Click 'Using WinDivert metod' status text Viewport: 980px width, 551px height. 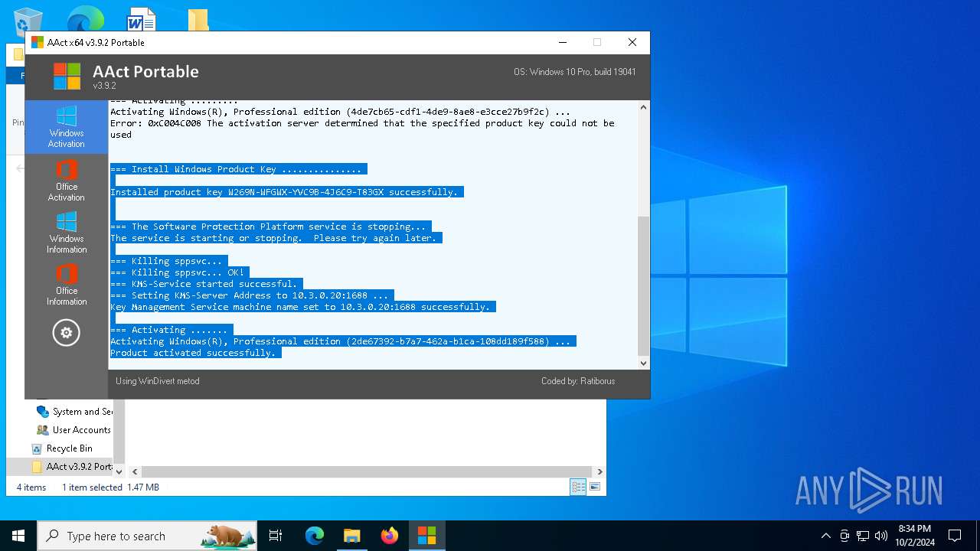click(158, 381)
